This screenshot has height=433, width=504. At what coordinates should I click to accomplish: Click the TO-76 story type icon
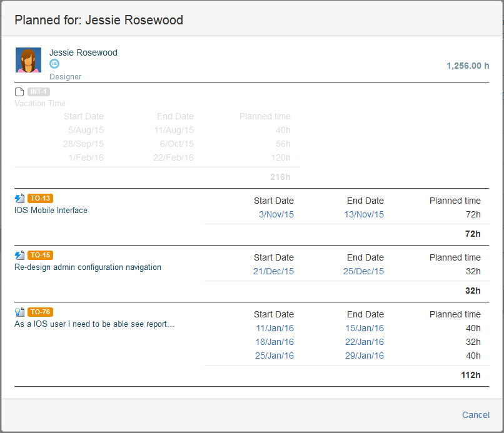coord(19,312)
